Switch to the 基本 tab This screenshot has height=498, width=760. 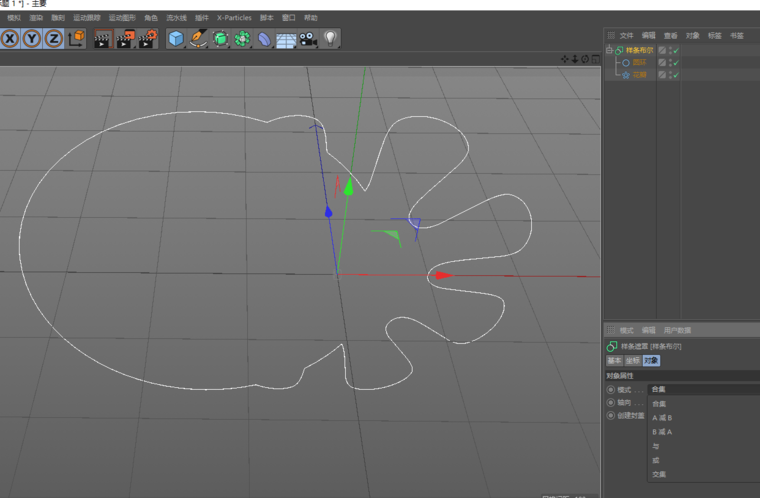(615, 360)
